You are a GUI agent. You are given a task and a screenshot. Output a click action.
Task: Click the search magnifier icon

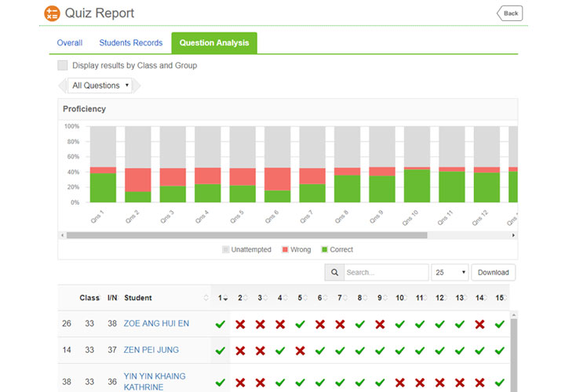click(x=334, y=273)
